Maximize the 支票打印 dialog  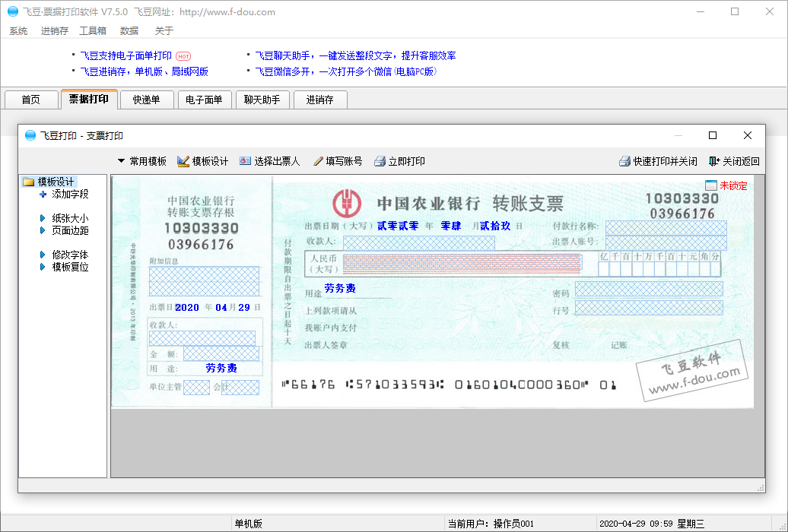coord(713,135)
